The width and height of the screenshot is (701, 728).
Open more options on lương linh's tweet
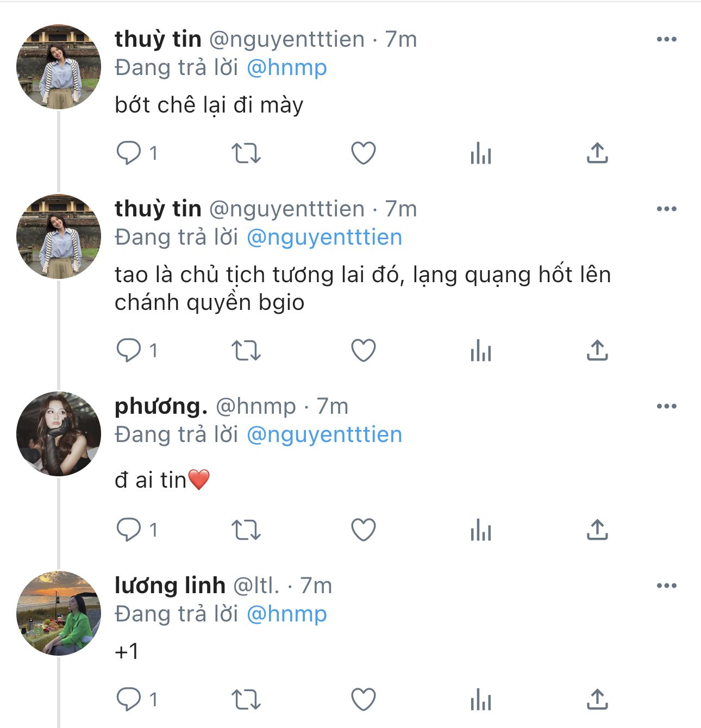[666, 586]
